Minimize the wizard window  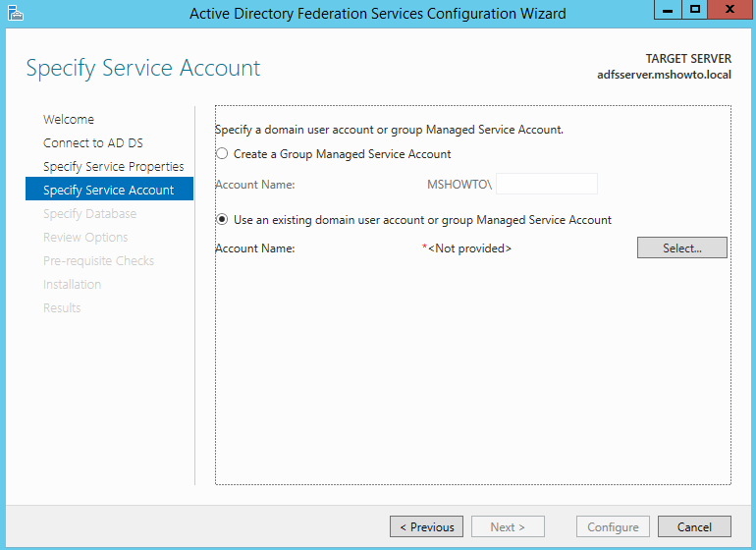668,10
